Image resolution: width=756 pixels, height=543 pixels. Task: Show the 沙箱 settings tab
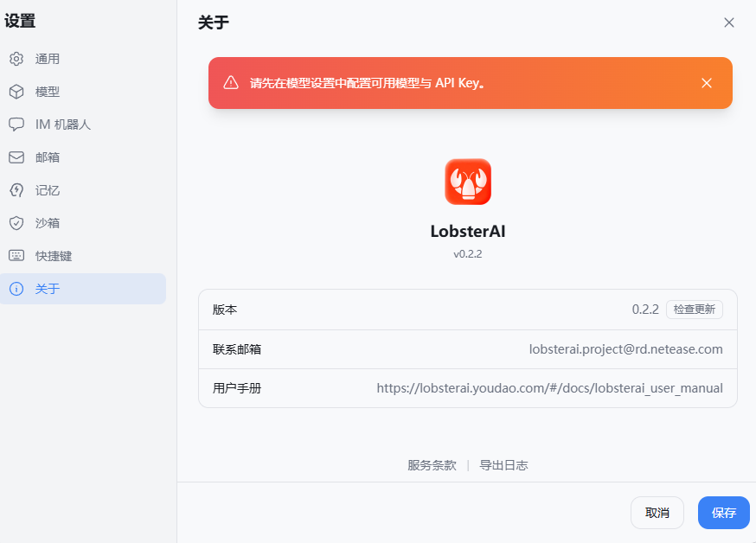[83, 223]
